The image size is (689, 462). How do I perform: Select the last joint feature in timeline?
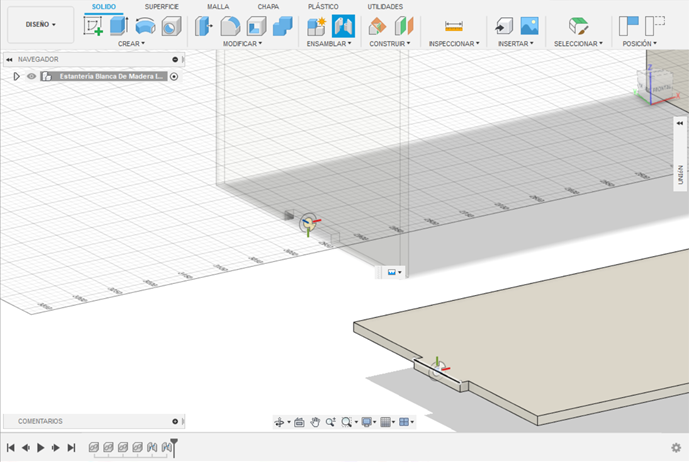166,447
